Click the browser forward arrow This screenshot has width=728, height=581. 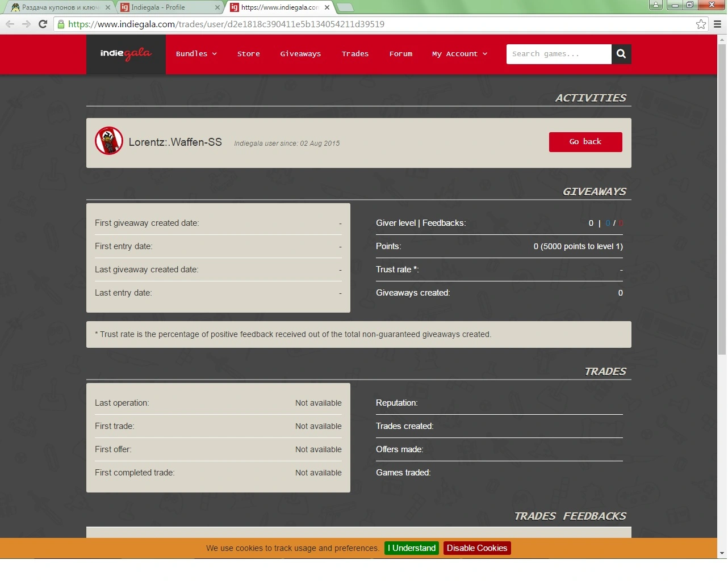click(x=26, y=24)
